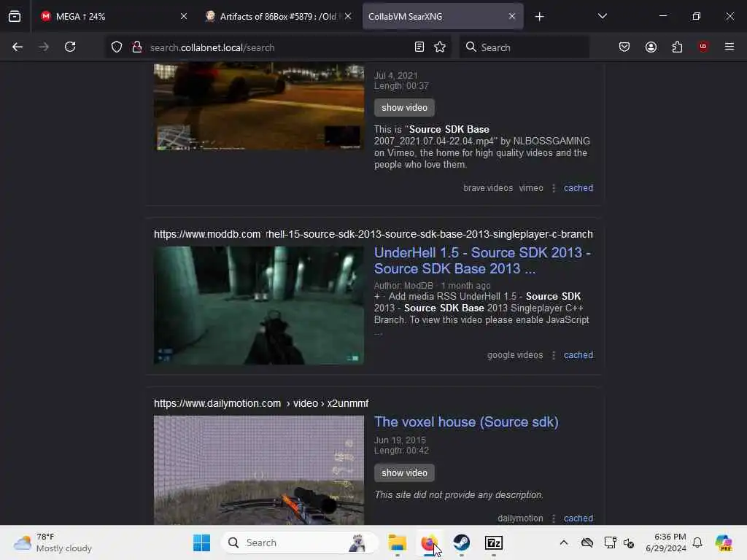This screenshot has width=747, height=560.
Task: Click the moddb.com result URL text
Action: (373, 234)
